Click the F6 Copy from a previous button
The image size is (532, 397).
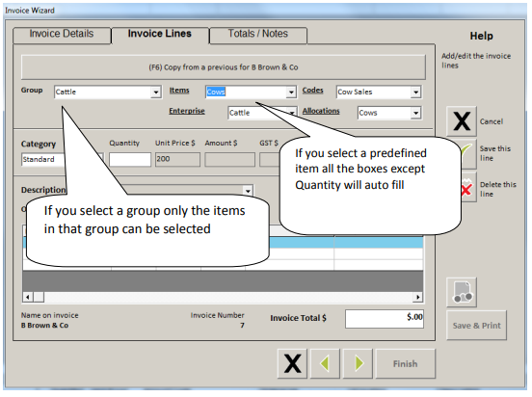click(224, 67)
